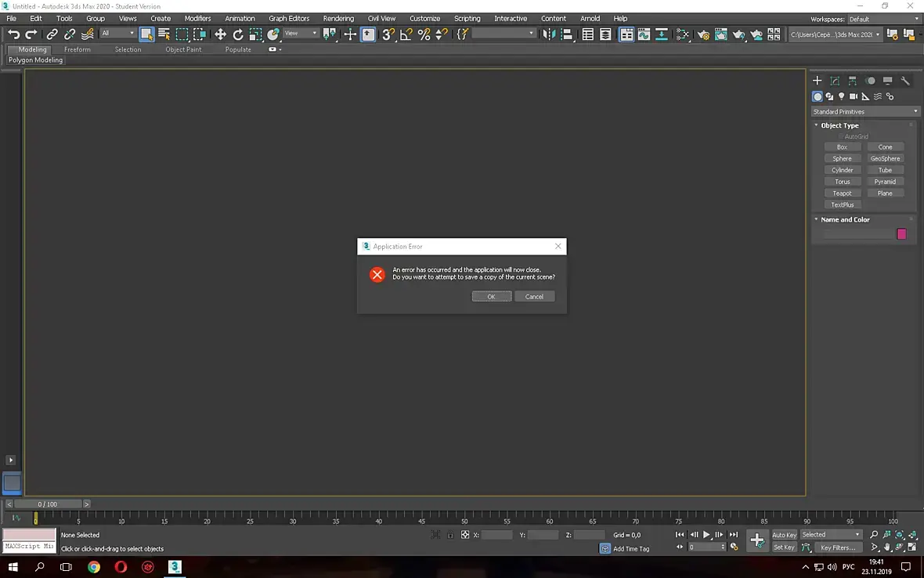
Task: Click the Undo arrow icon
Action: 13,34
